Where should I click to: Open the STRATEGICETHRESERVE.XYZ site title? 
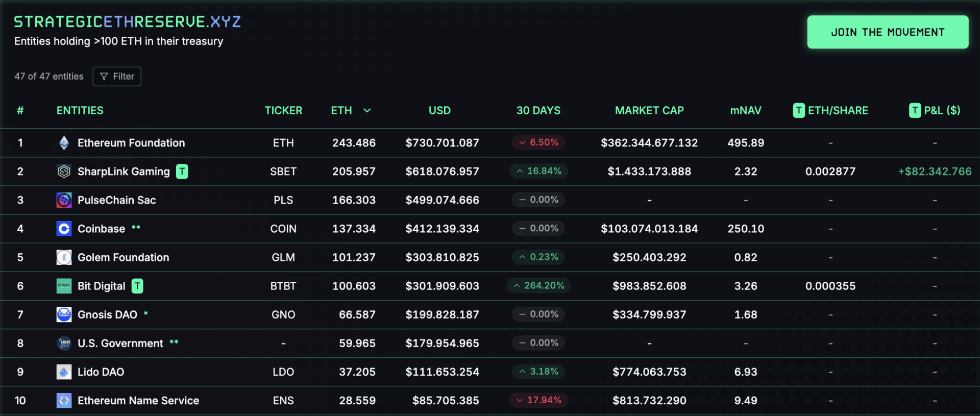(127, 21)
